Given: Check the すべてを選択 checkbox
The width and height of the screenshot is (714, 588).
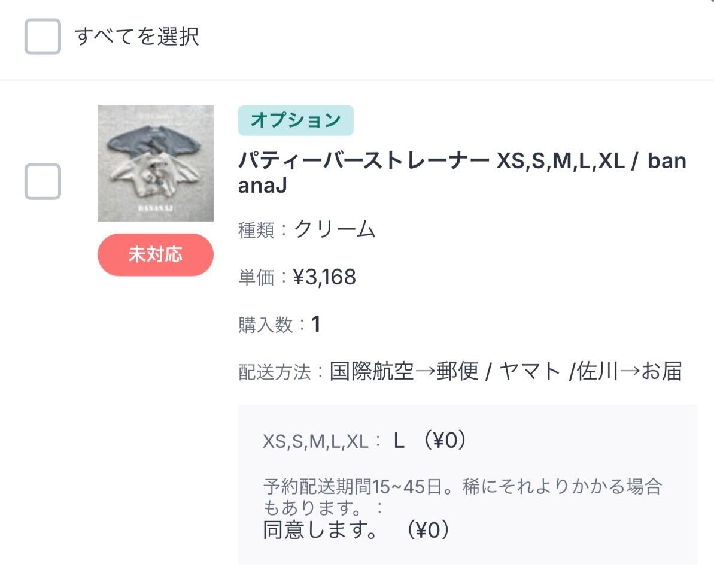Looking at the screenshot, I should click(42, 37).
